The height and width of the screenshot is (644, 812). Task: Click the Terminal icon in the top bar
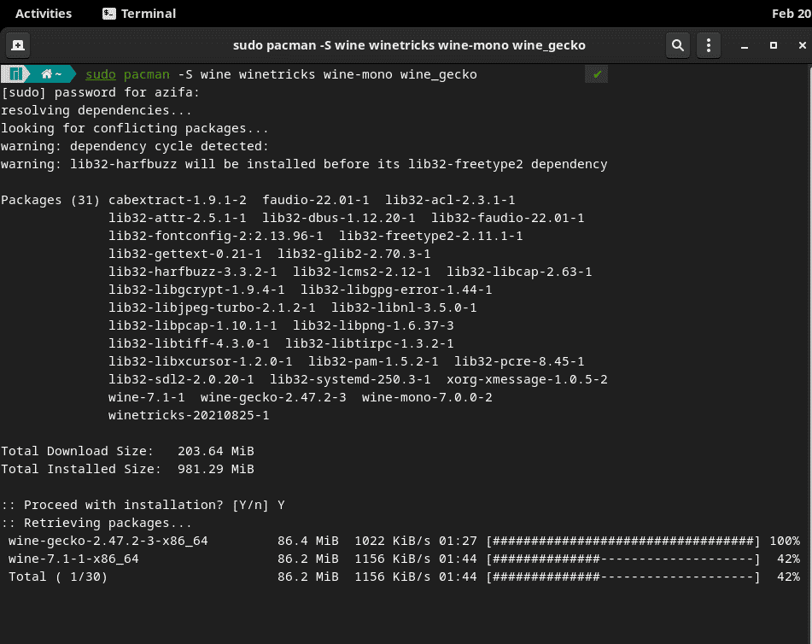pyautogui.click(x=108, y=13)
